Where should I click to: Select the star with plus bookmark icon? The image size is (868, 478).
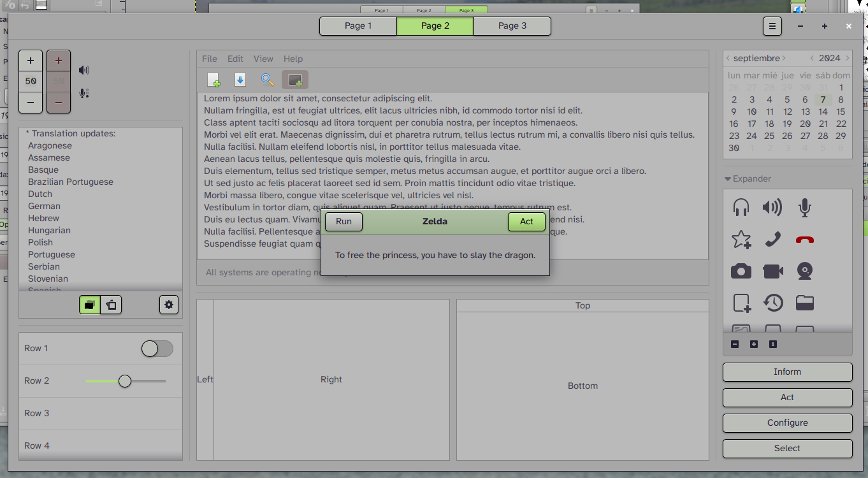(x=741, y=239)
